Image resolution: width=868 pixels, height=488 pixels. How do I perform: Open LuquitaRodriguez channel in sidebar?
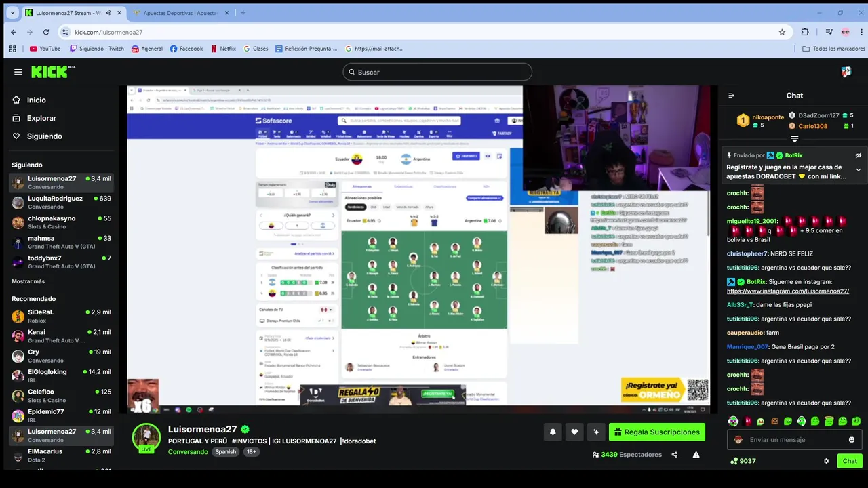tap(61, 202)
